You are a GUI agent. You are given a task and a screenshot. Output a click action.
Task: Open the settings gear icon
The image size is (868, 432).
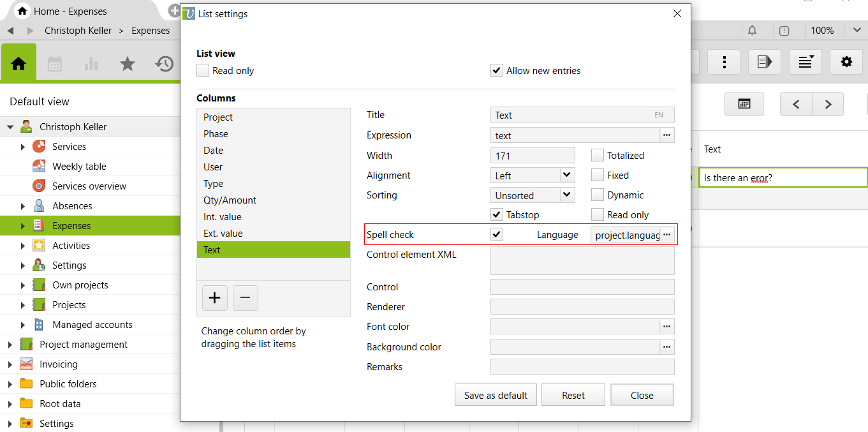(x=846, y=62)
